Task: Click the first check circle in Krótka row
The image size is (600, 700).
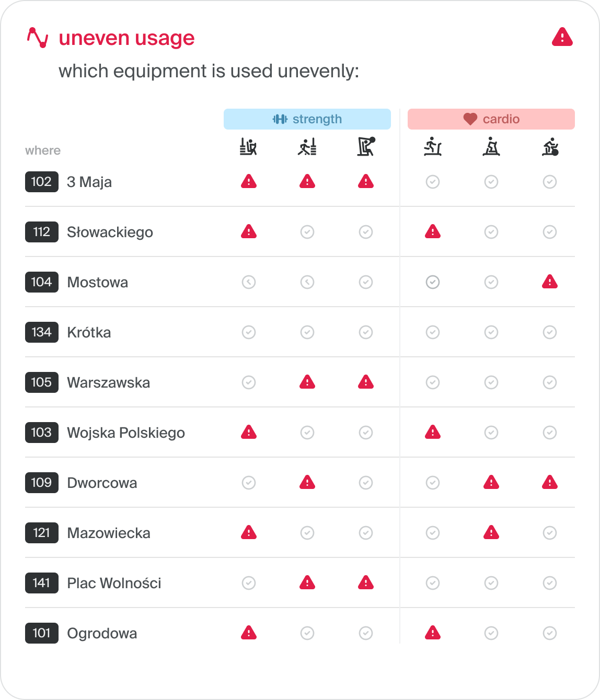Action: point(249,332)
